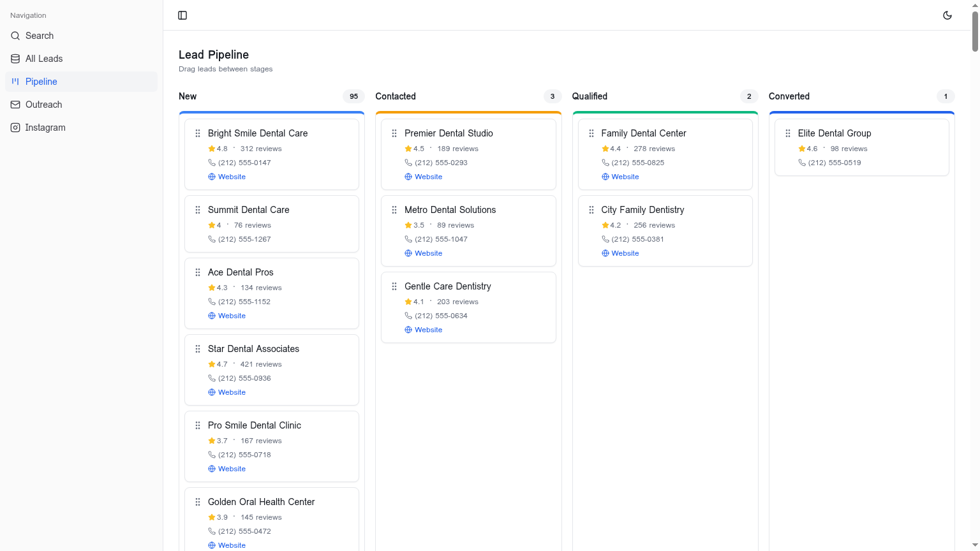
Task: Click phone icon on Family Dental Center
Action: [605, 163]
